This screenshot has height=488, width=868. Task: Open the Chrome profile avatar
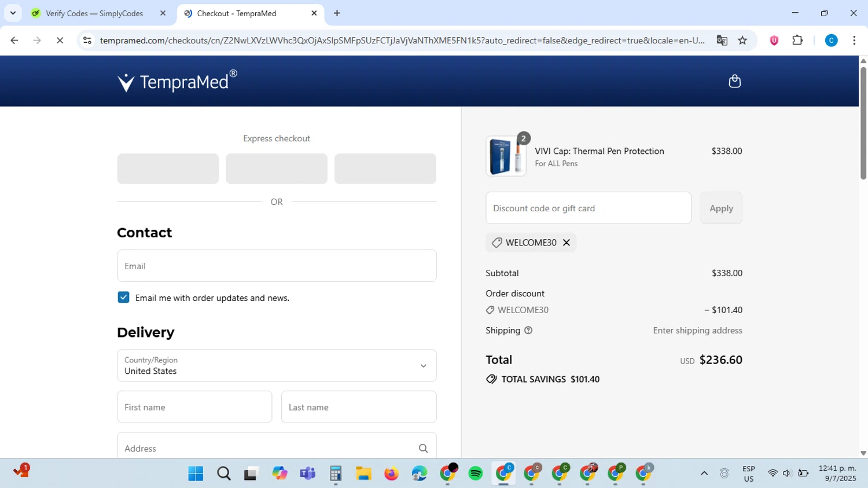click(831, 41)
